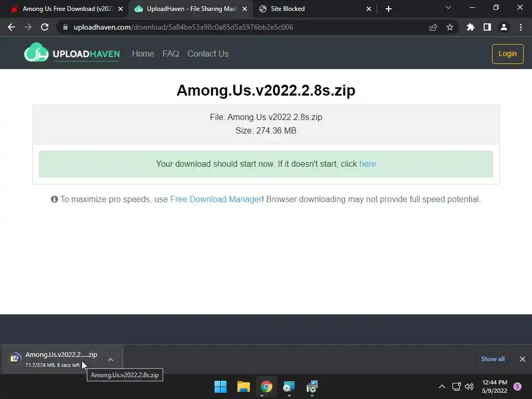This screenshot has height=399, width=532.
Task: Open the Extensions puzzle icon
Action: tap(471, 27)
